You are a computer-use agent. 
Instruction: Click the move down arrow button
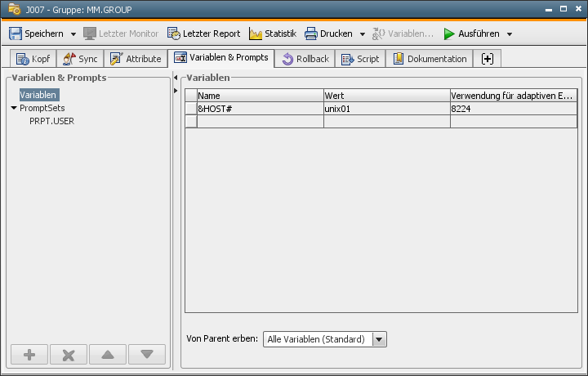tap(147, 355)
